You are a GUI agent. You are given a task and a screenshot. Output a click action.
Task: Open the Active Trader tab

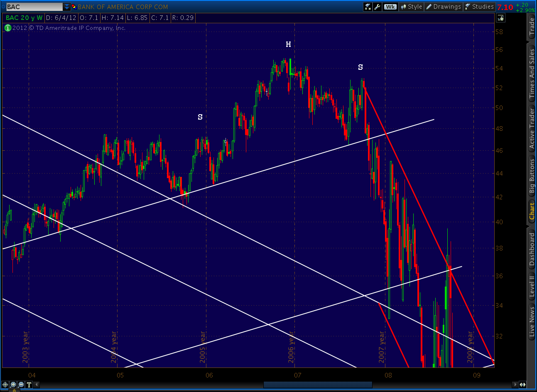pyautogui.click(x=532, y=128)
